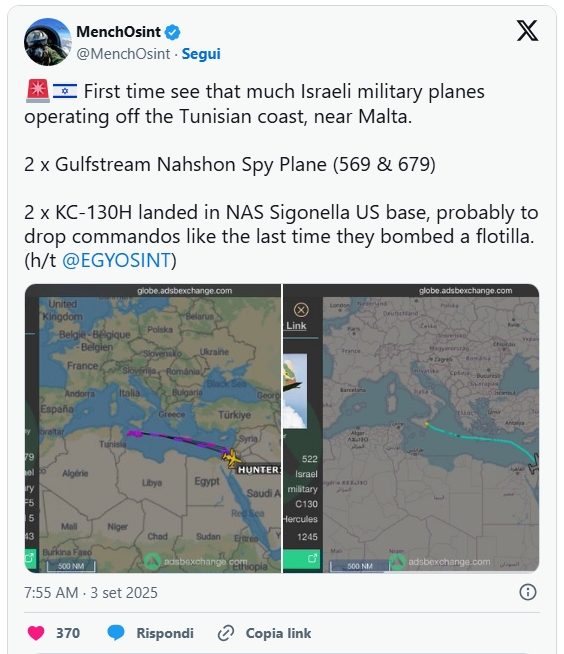This screenshot has height=654, width=564.
Task: Open the right flight map image
Action: (x=411, y=428)
